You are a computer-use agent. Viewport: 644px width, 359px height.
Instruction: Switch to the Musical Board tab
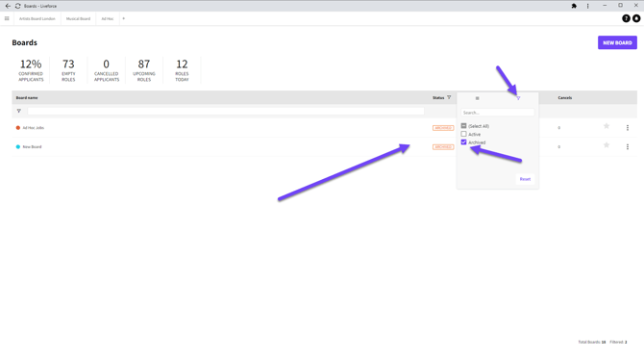pyautogui.click(x=78, y=18)
